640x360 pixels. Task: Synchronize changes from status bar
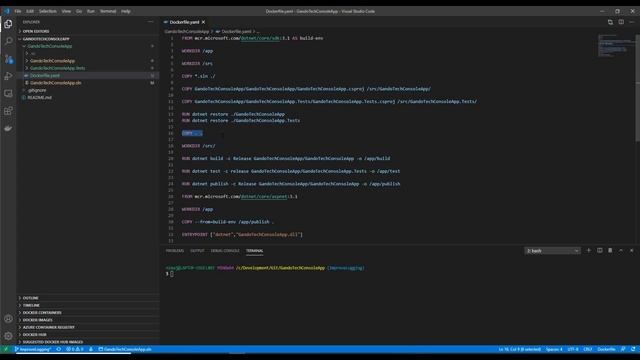(x=59, y=349)
